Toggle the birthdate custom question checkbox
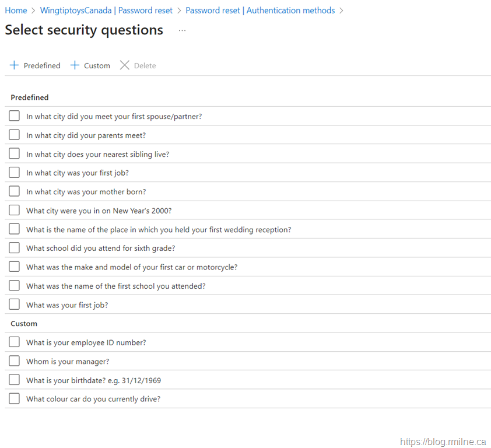 coord(15,380)
